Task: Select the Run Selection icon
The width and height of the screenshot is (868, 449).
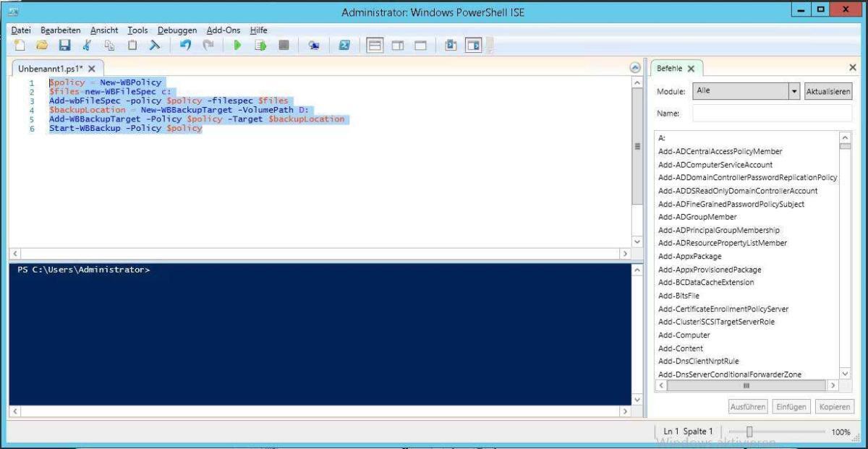Action: tap(260, 45)
